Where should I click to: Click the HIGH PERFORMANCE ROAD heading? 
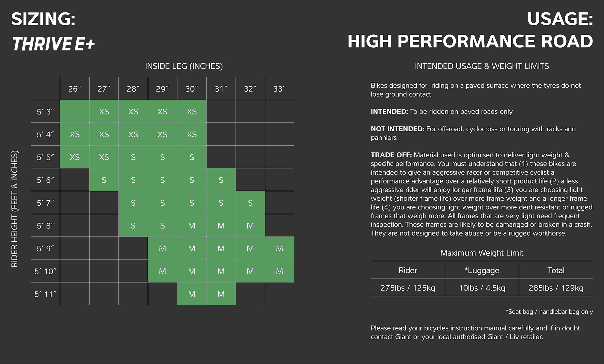[470, 41]
